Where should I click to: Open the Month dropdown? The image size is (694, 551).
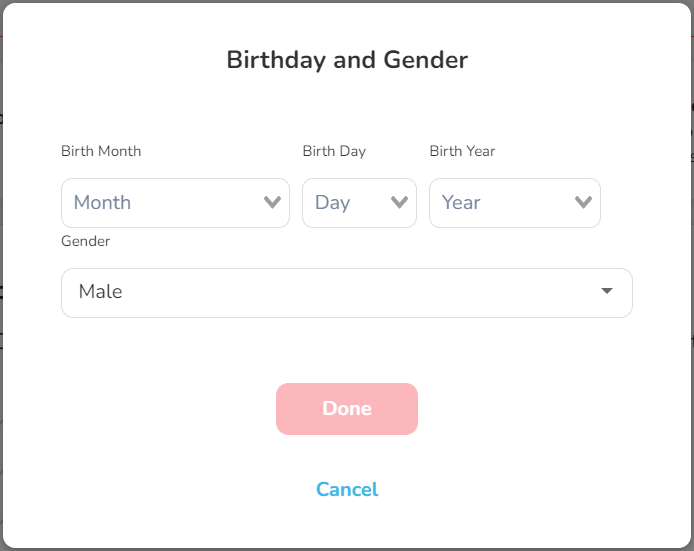pos(175,203)
